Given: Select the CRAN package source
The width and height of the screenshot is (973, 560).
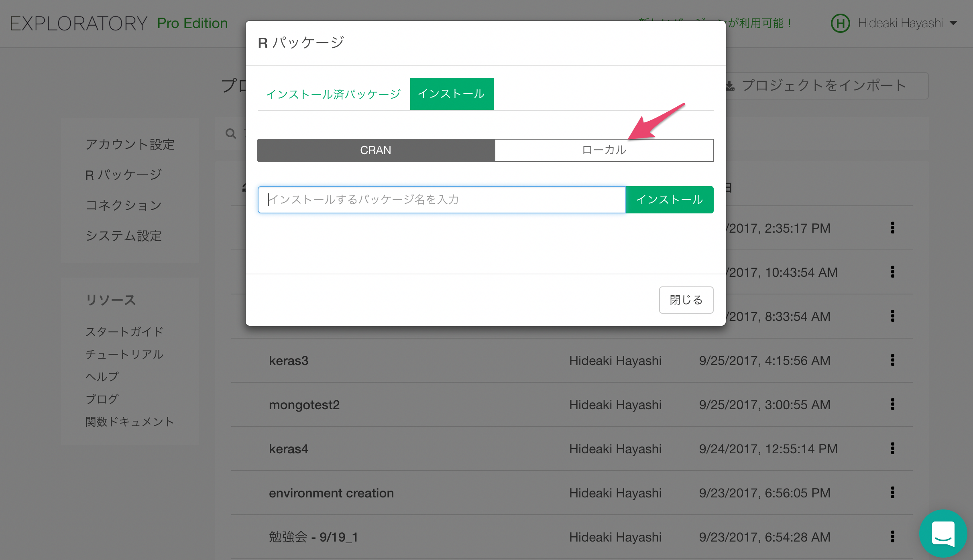Looking at the screenshot, I should point(376,150).
